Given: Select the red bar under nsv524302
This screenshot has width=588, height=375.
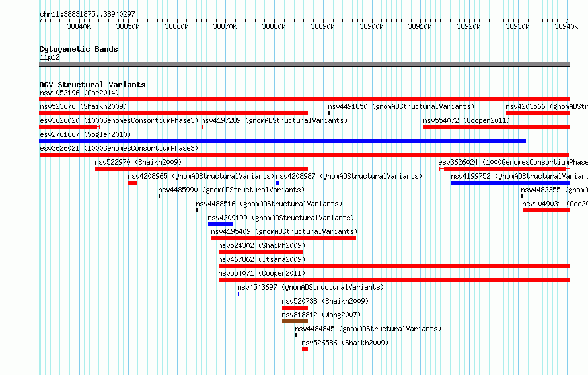Looking at the screenshot, I should pyautogui.click(x=260, y=252).
